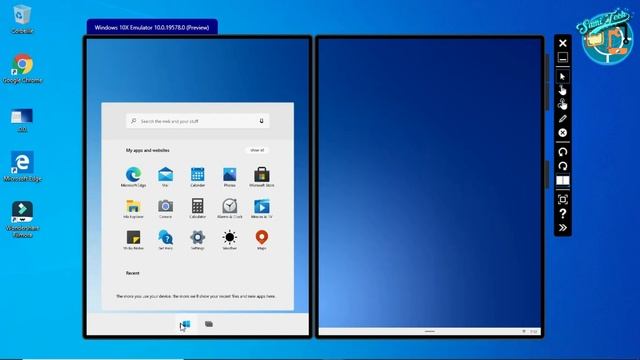Image resolution: width=640 pixels, height=360 pixels.
Task: Expand additional tools with double chevron
Action: [562, 227]
